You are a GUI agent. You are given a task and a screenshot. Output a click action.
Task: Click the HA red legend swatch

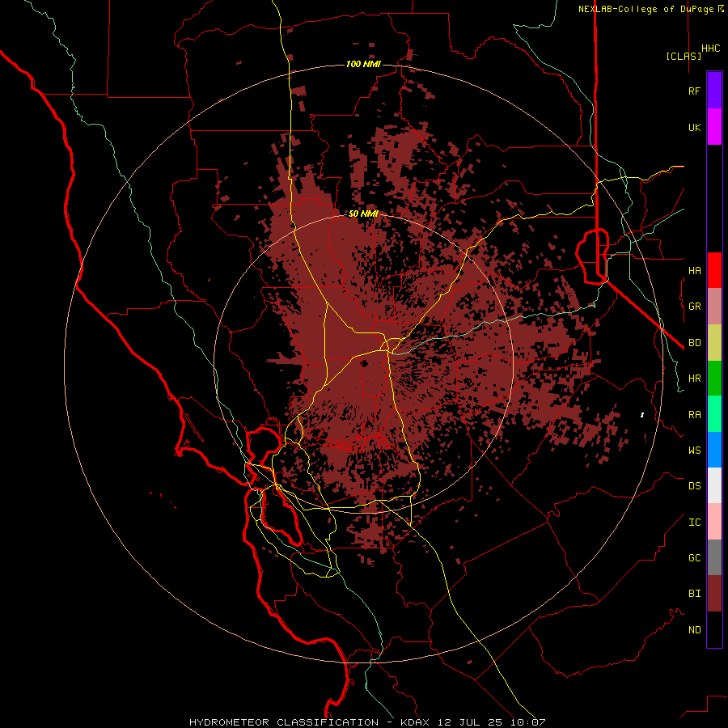pos(714,270)
